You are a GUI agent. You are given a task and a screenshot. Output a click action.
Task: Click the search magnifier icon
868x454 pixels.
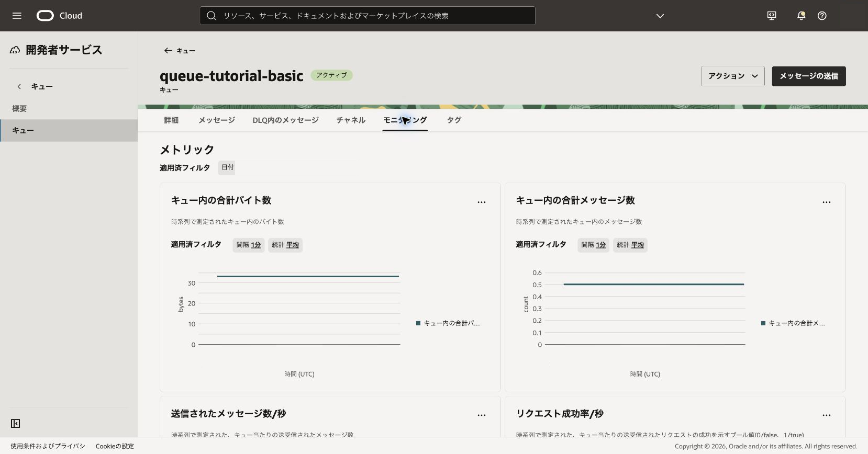click(x=212, y=16)
